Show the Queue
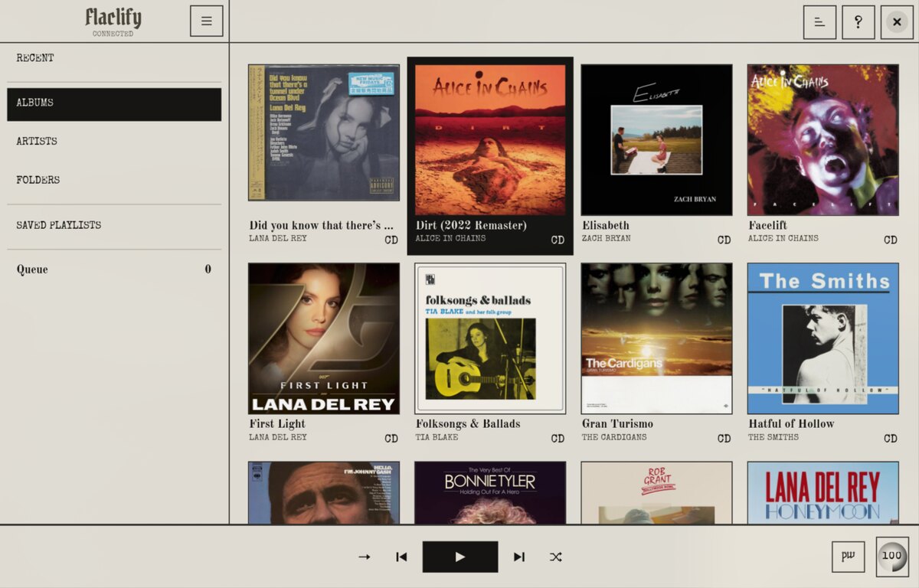919x588 pixels. pyautogui.click(x=114, y=269)
